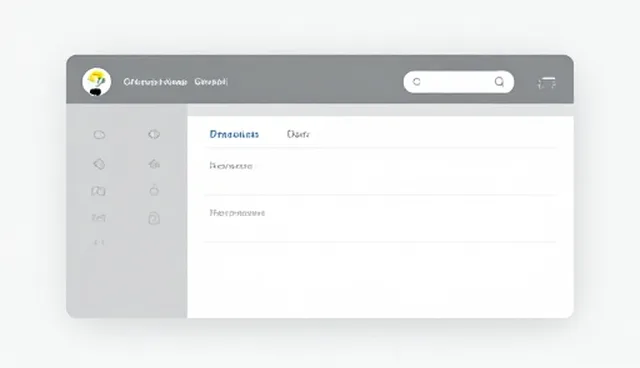Select the faint dashed-lines sidebar icon

99,218
